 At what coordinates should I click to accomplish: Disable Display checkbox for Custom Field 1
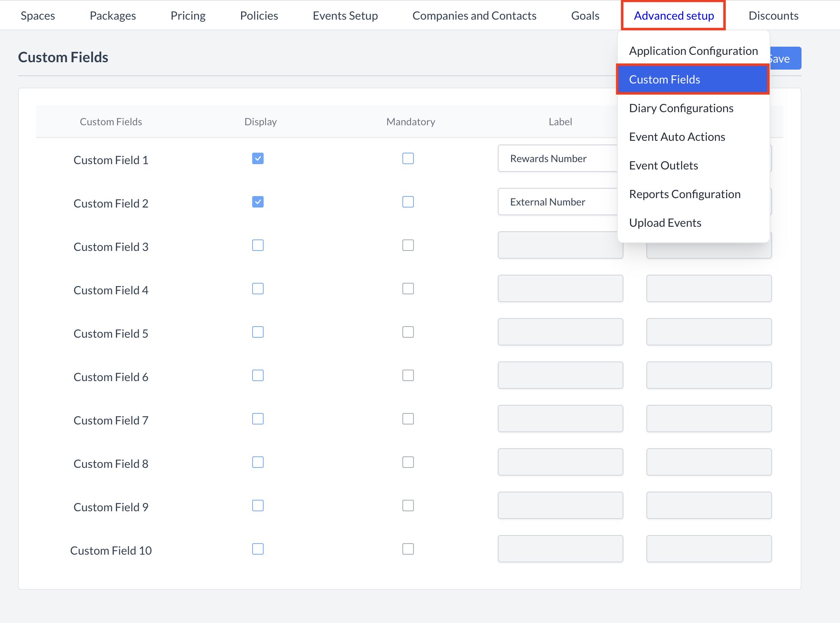click(257, 158)
